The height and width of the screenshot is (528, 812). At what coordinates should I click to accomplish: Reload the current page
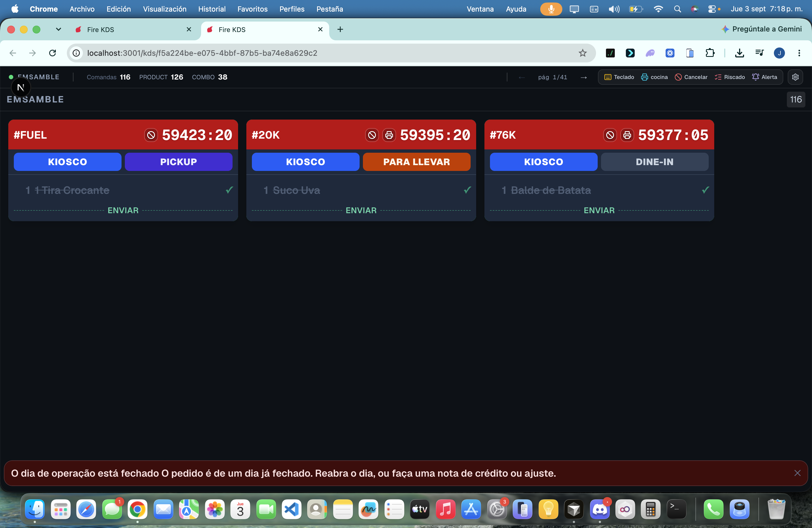(x=52, y=53)
